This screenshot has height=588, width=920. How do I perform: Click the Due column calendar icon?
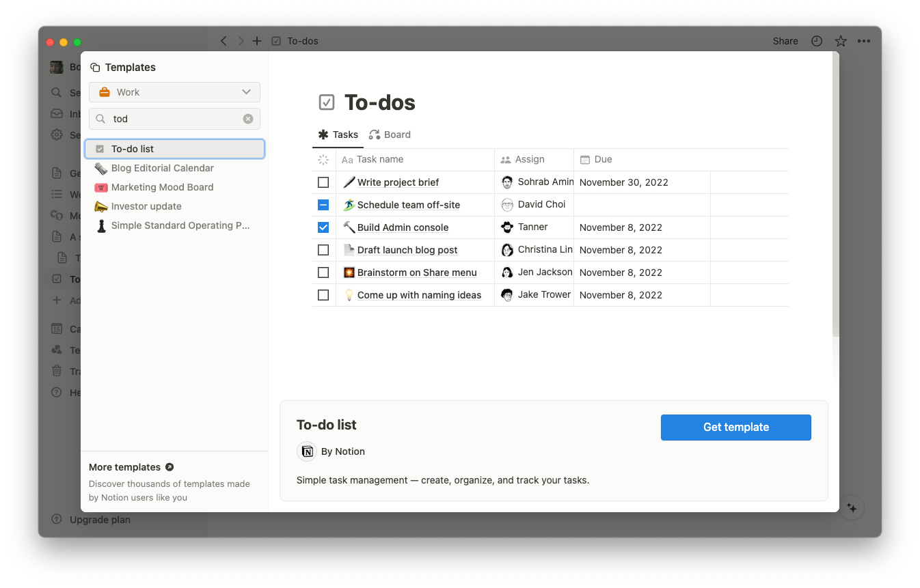585,159
